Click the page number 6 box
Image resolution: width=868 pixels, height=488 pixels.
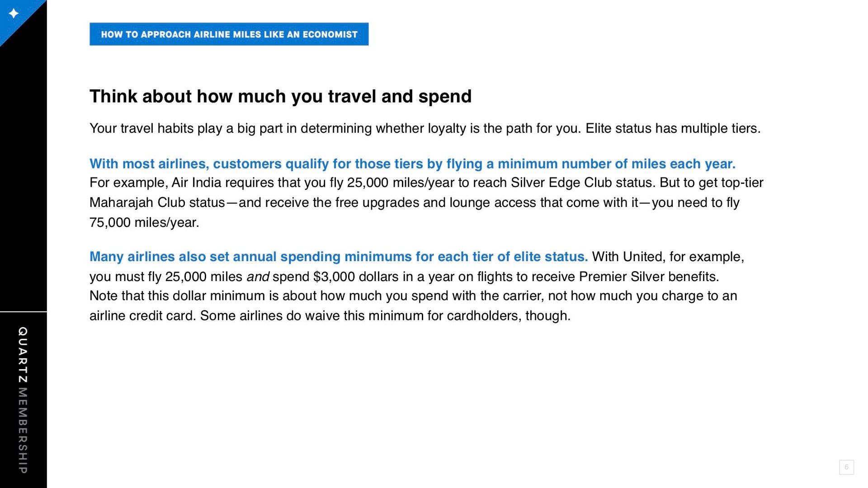tap(846, 467)
